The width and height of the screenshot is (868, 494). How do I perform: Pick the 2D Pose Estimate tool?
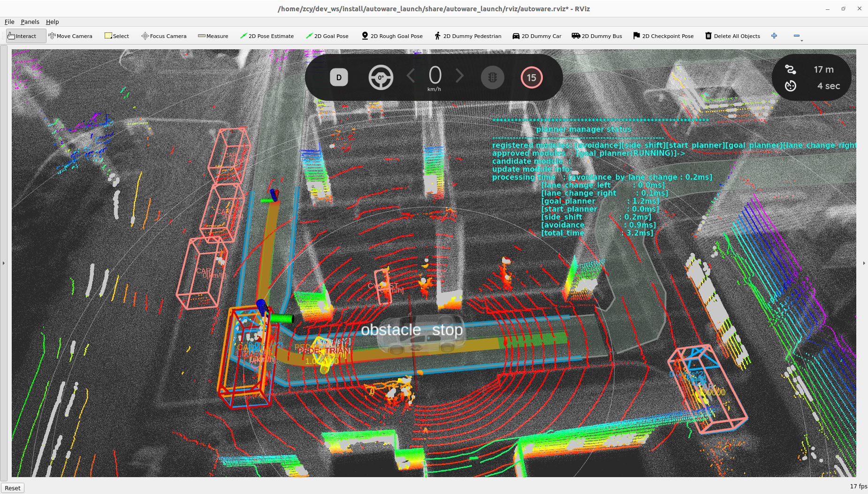point(266,36)
